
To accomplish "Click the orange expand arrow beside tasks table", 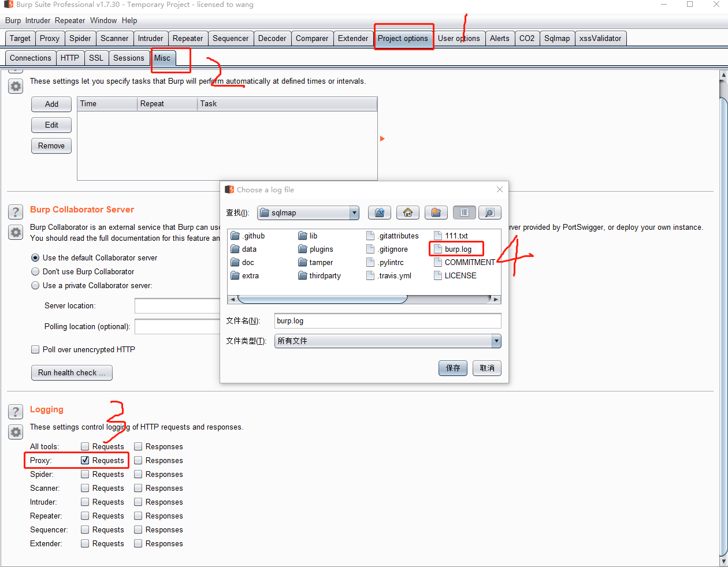I will point(382,139).
